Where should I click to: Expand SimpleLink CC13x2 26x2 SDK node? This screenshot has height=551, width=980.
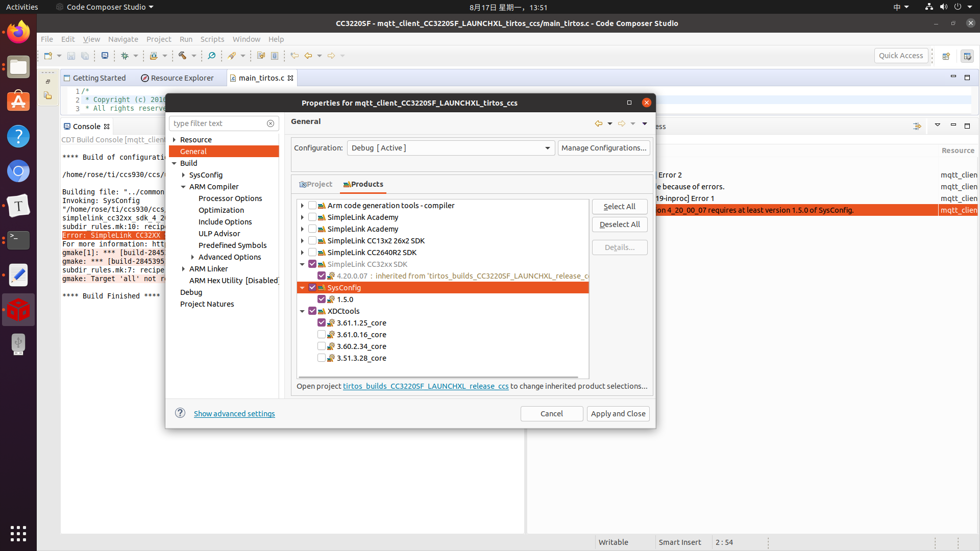pos(302,241)
